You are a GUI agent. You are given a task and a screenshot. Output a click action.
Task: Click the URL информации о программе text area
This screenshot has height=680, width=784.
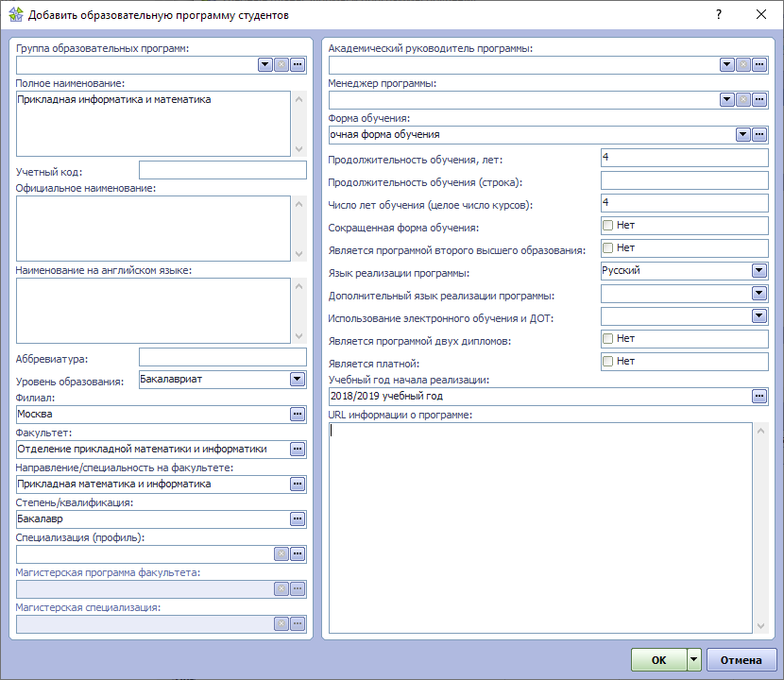(540, 528)
